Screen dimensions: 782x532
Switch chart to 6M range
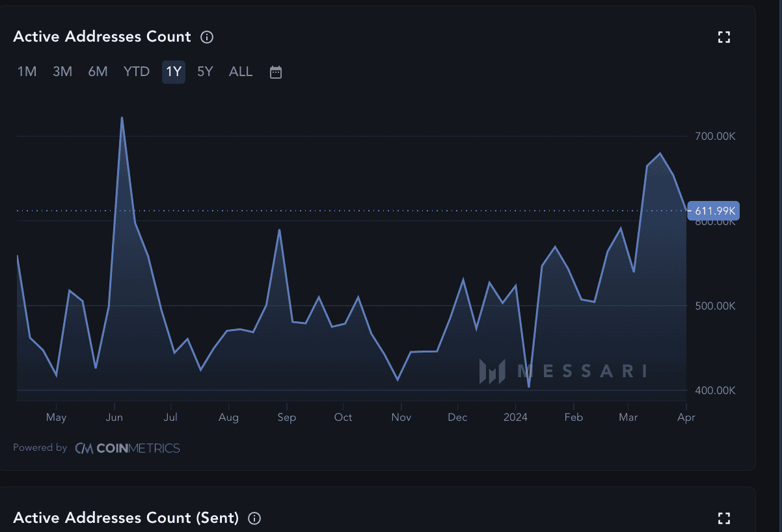click(98, 72)
